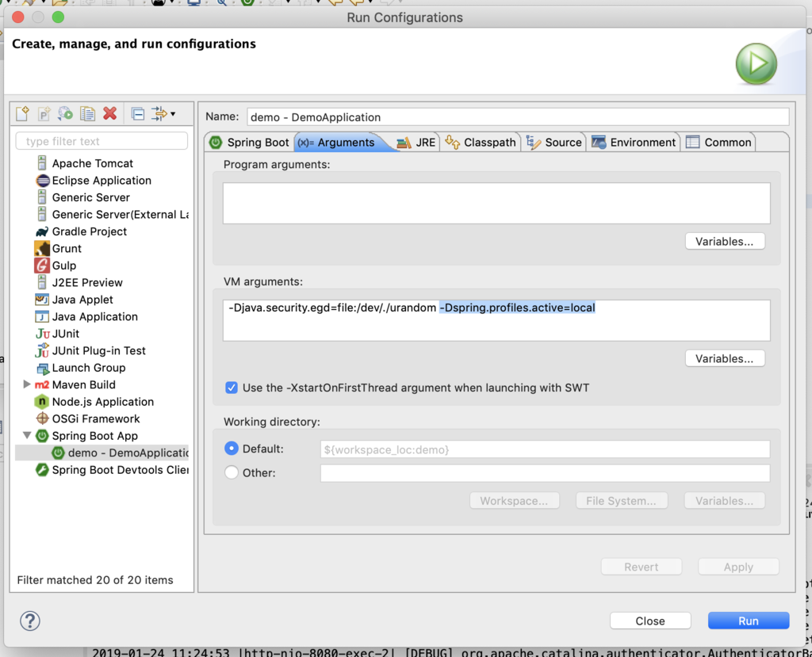Click the blue Run button
This screenshot has width=812, height=657.
(x=749, y=621)
